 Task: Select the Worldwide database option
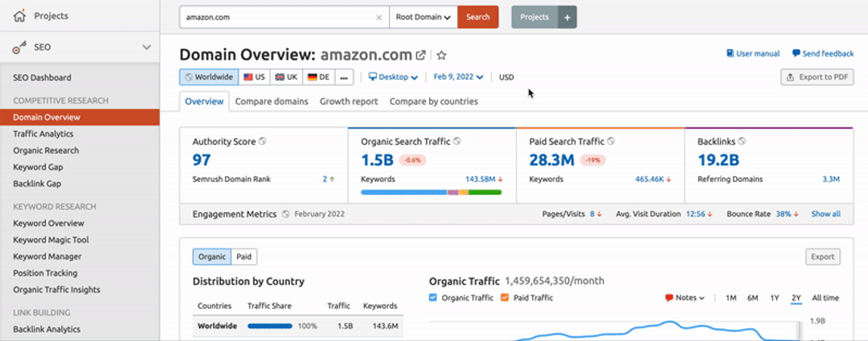click(x=209, y=77)
